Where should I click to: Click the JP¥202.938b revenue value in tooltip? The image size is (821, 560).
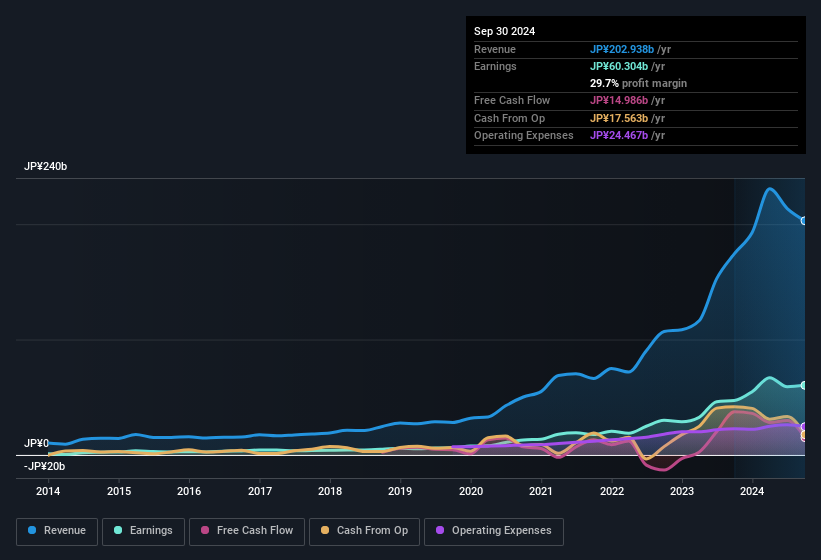click(622, 49)
